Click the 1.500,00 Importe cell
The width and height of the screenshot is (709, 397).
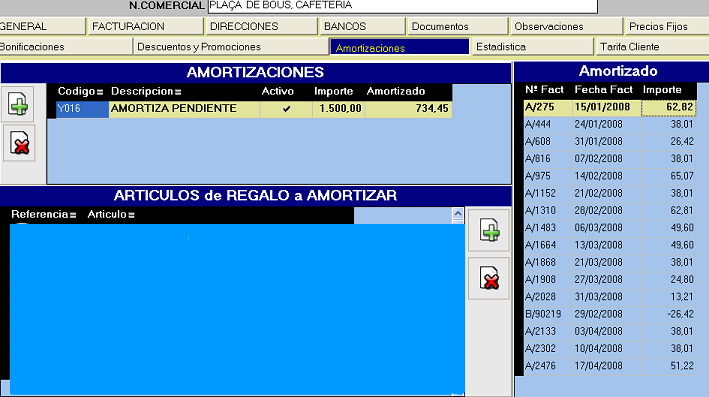pos(339,109)
